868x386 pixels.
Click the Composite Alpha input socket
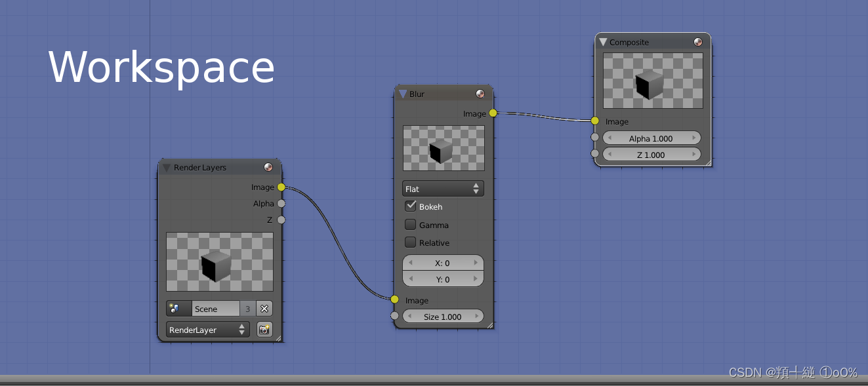tap(595, 138)
